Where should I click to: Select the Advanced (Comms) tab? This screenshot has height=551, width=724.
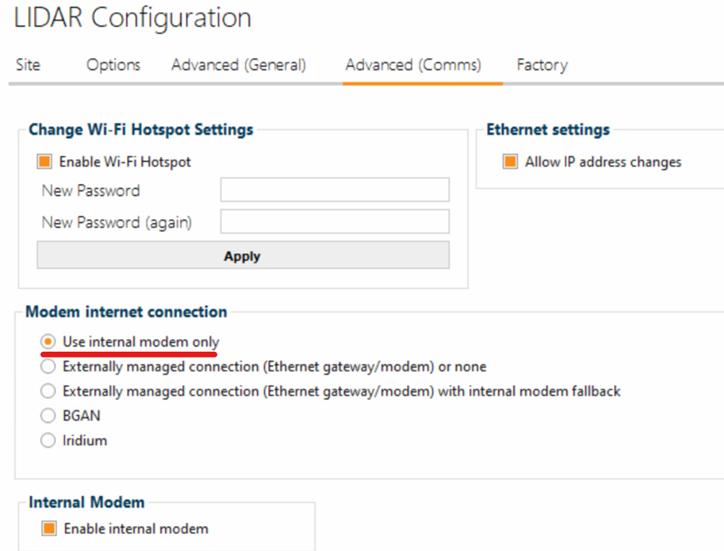[413, 65]
